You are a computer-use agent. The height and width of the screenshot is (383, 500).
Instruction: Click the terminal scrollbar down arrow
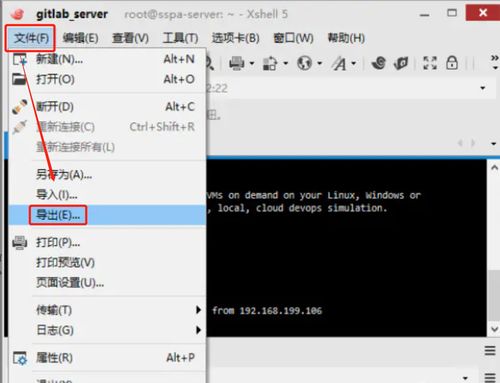494,329
